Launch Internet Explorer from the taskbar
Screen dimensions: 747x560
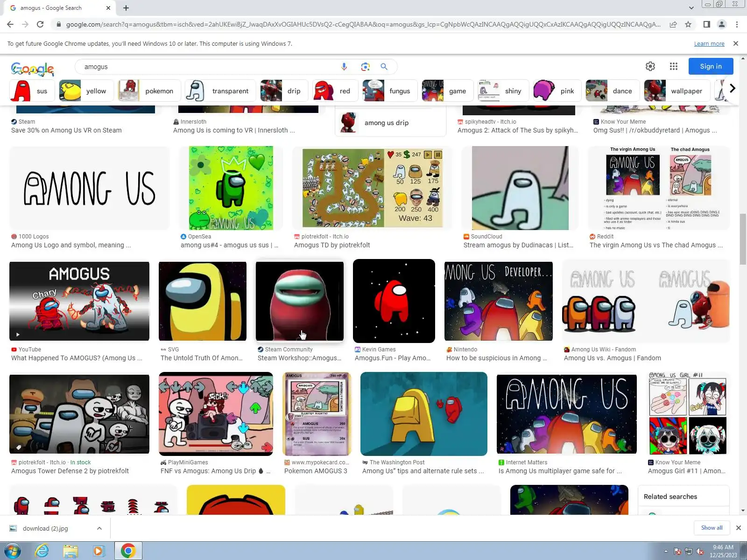coord(42,551)
